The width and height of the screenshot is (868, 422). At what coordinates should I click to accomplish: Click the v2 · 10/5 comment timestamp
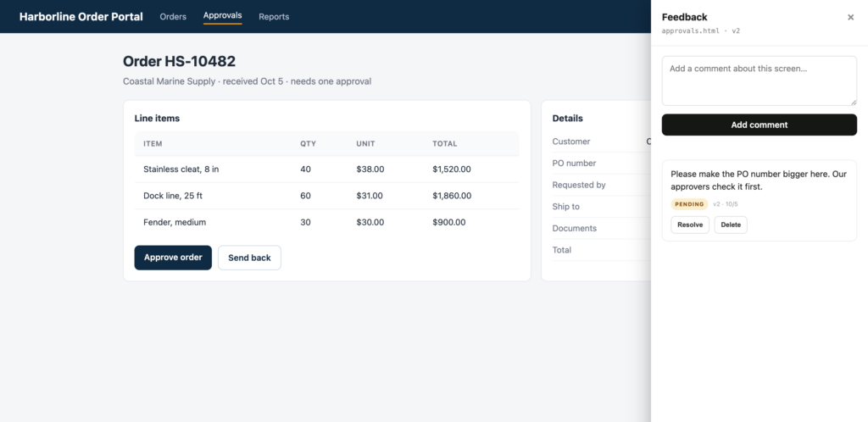(726, 204)
